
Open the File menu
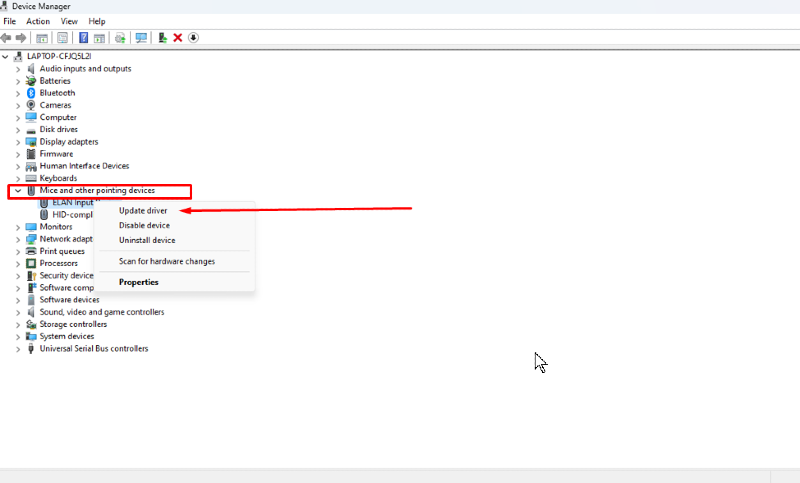click(10, 21)
